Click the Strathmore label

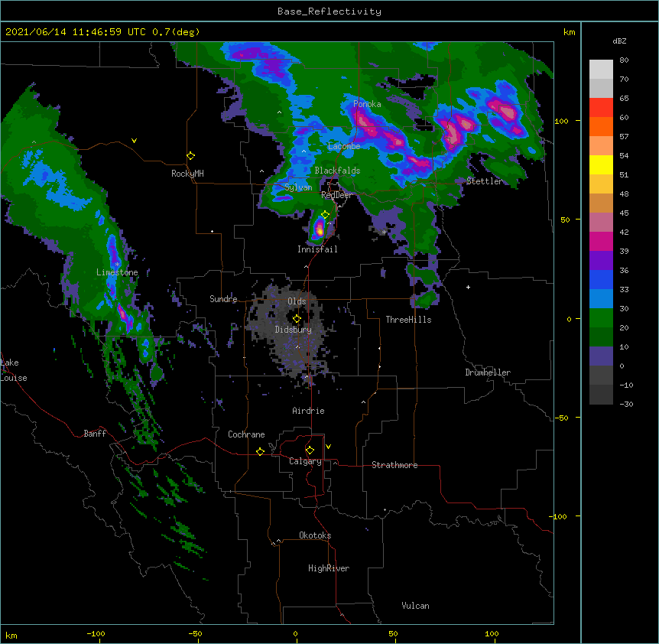394,465
